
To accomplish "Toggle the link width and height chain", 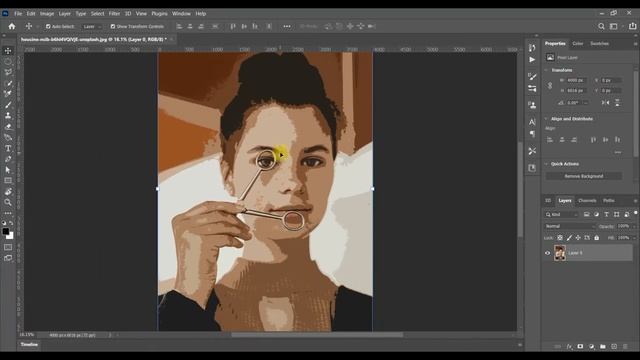I will click(x=550, y=85).
